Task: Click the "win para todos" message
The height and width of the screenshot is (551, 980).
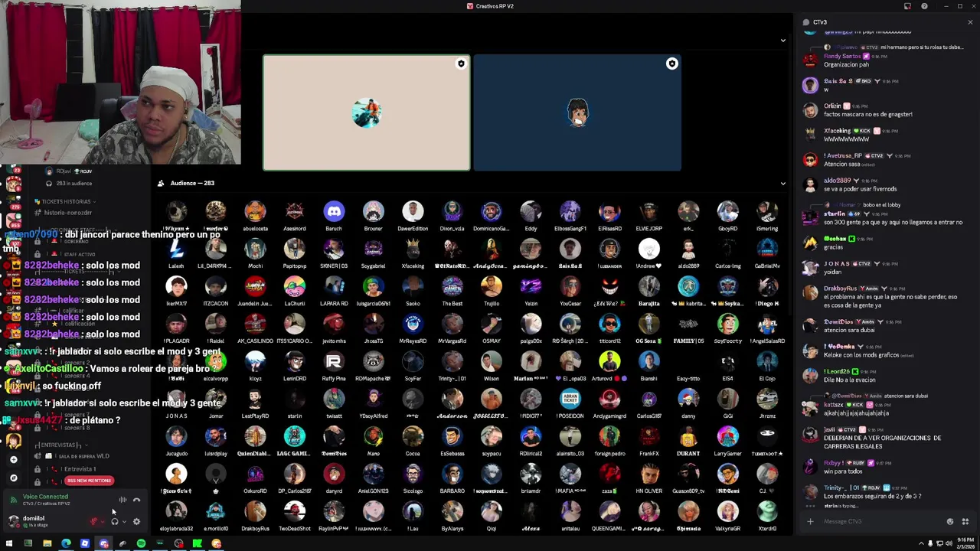Action: coord(842,471)
